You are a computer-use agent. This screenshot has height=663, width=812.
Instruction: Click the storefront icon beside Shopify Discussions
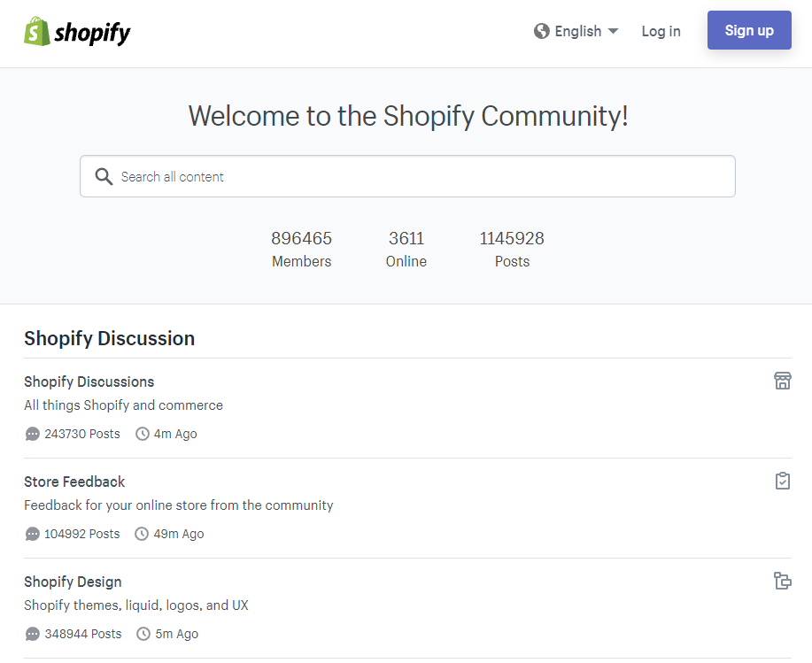coord(782,381)
